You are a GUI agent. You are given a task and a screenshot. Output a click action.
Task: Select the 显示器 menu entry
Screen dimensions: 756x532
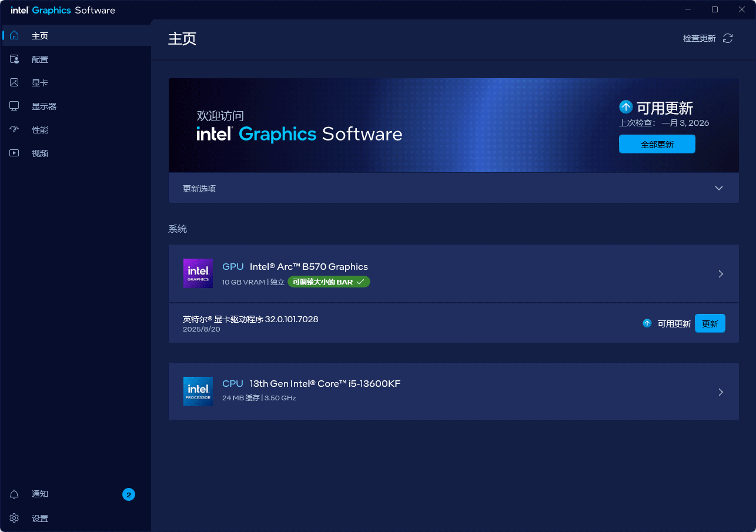tap(76, 106)
